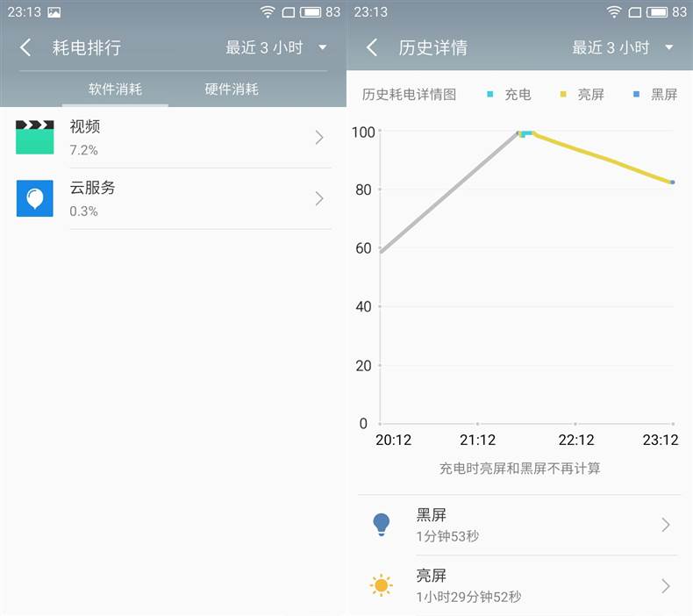The image size is (693, 616).
Task: Tap the 历史详情 page title
Action: [x=433, y=47]
